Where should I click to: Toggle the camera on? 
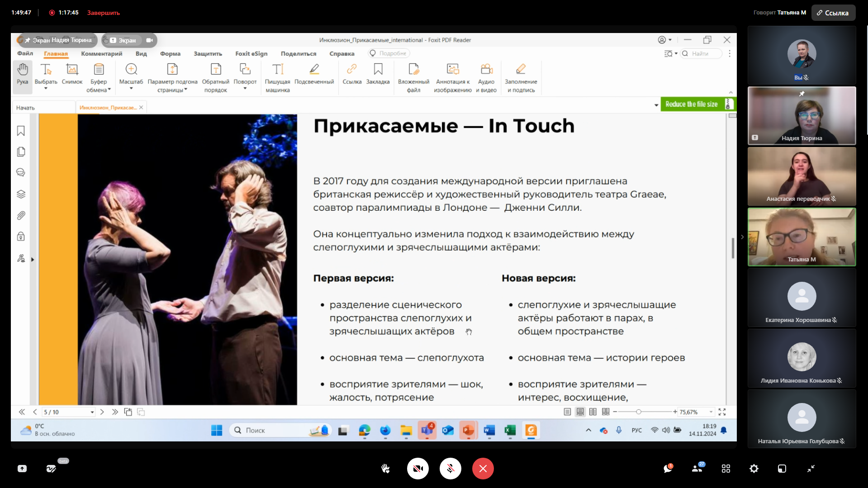pyautogui.click(x=417, y=469)
